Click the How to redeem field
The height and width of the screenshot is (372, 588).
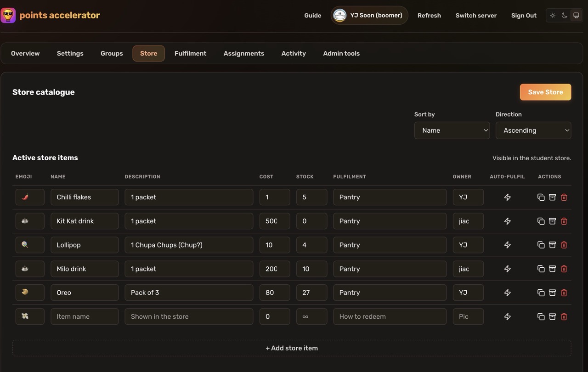pos(390,316)
